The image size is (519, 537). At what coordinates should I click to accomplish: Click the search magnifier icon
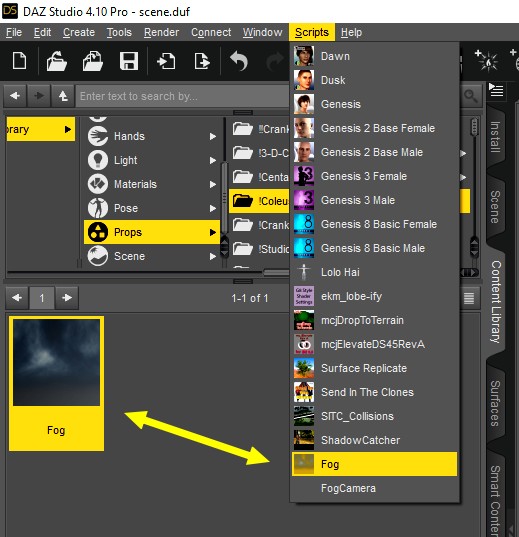471,96
